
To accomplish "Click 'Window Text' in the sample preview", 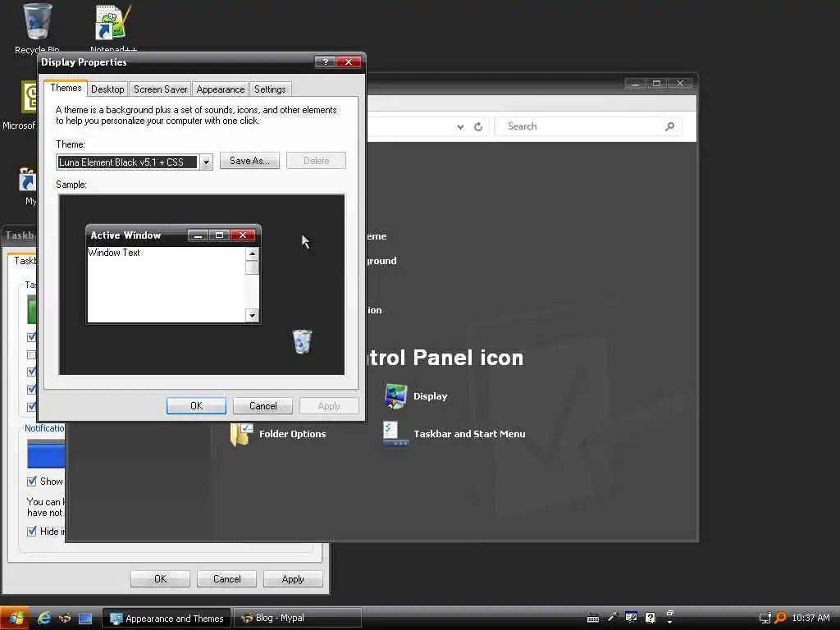I will point(113,253).
